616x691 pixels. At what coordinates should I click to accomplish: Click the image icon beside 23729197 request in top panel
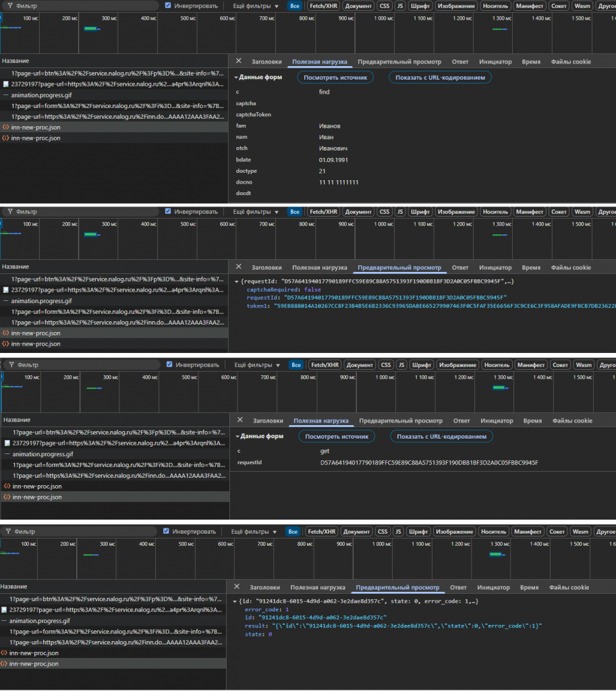pos(5,84)
